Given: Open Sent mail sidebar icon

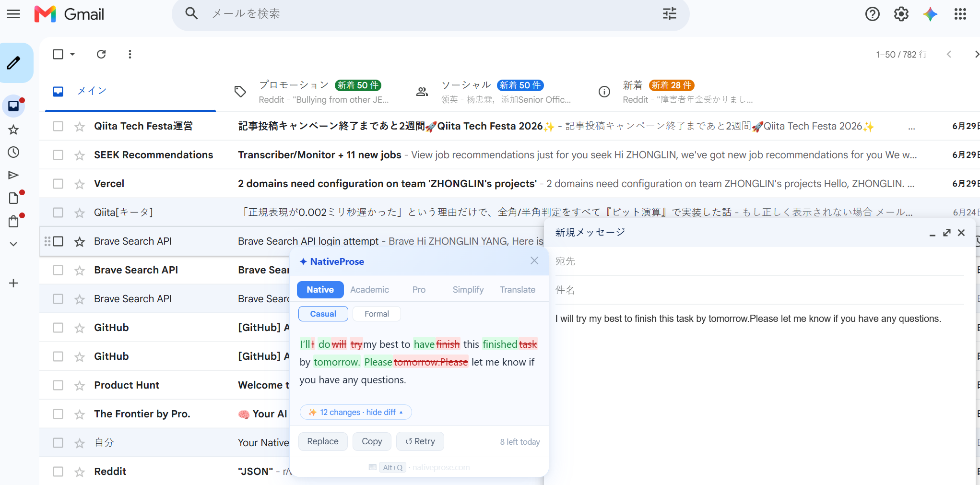Looking at the screenshot, I should click(13, 175).
